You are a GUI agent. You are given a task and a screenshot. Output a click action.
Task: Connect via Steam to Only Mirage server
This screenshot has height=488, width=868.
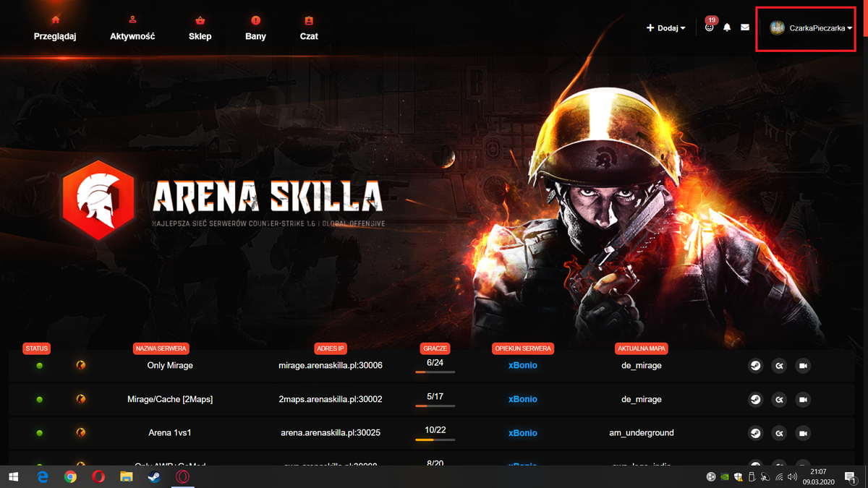pos(755,366)
